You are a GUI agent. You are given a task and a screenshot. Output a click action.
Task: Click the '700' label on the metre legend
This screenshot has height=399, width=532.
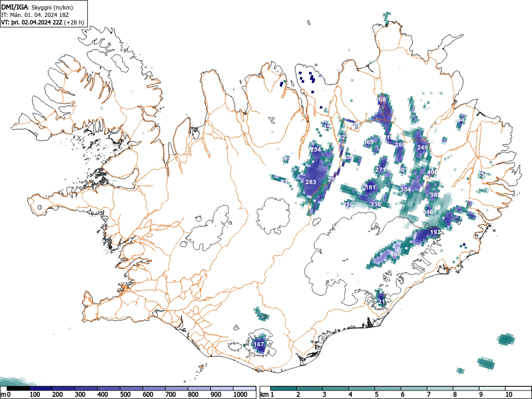point(171,395)
